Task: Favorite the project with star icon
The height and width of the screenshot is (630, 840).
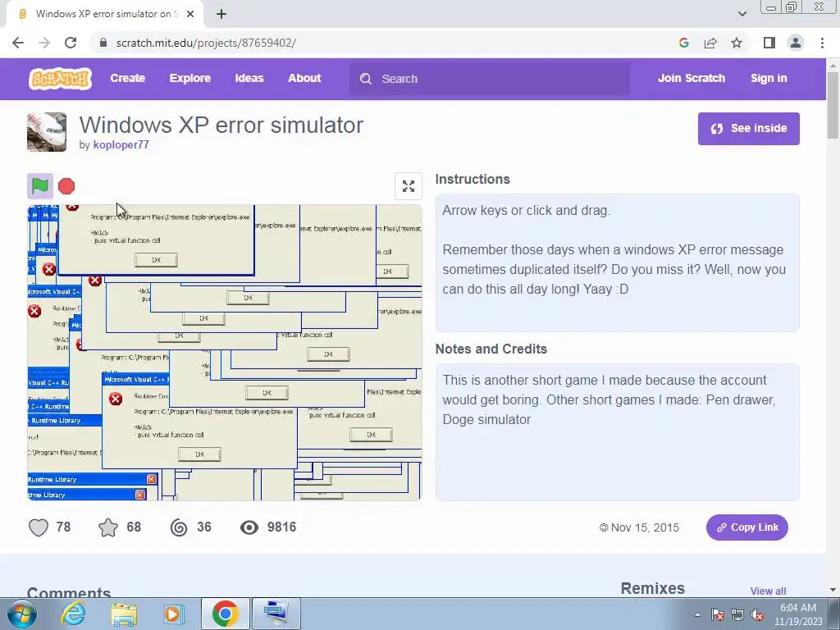Action: (108, 527)
